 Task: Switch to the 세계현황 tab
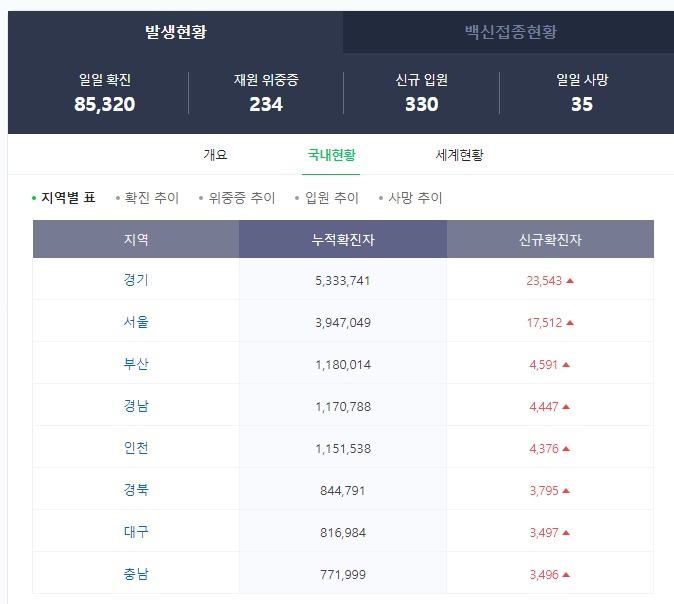pos(460,155)
